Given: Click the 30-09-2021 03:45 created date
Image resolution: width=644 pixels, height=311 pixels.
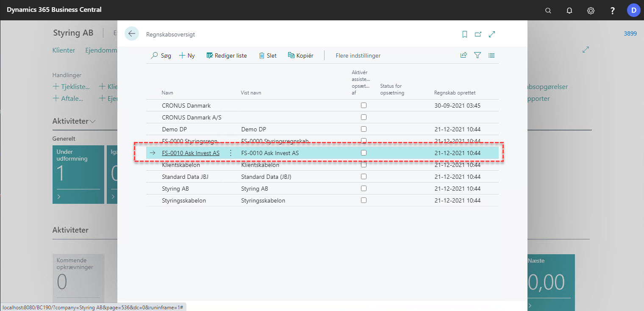Looking at the screenshot, I should (x=458, y=106).
